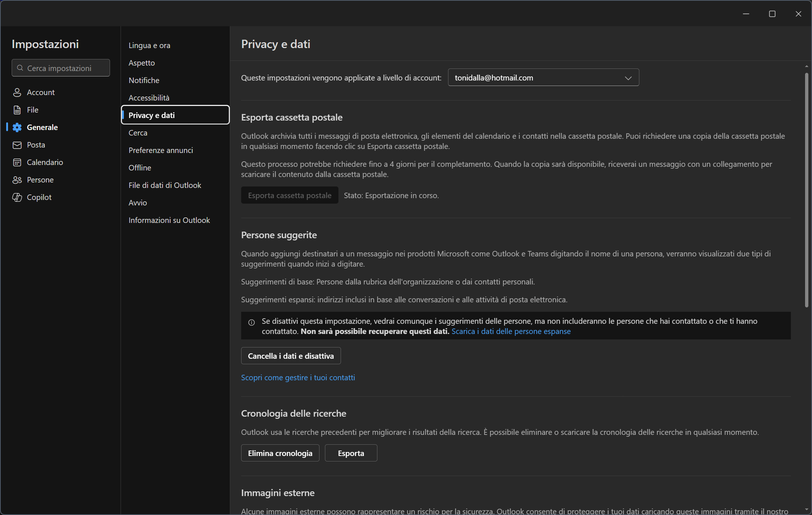The height and width of the screenshot is (515, 812).
Task: Click the File document icon
Action: click(17, 110)
